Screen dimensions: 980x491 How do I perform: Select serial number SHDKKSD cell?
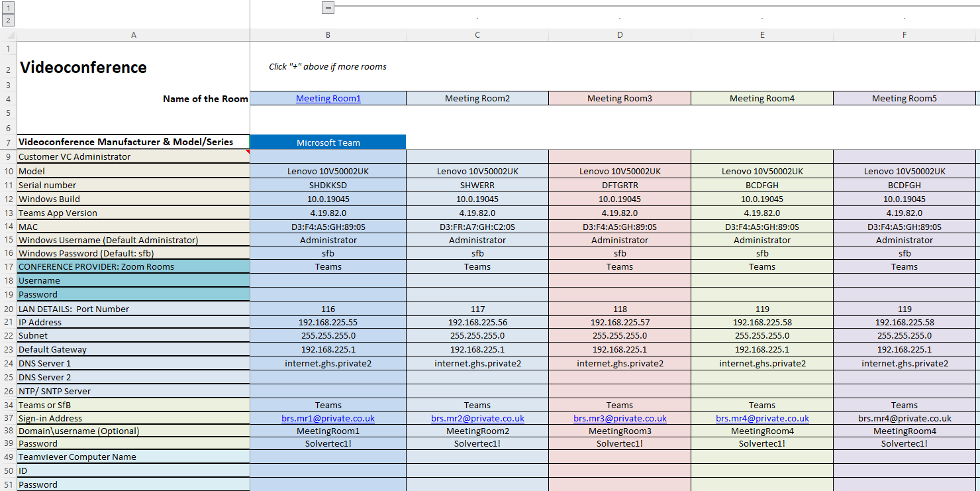coord(328,186)
